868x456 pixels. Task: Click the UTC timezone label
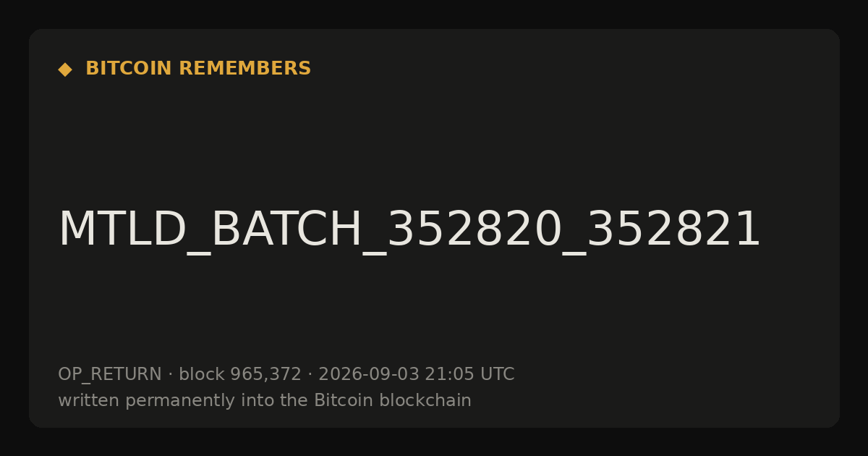click(498, 375)
